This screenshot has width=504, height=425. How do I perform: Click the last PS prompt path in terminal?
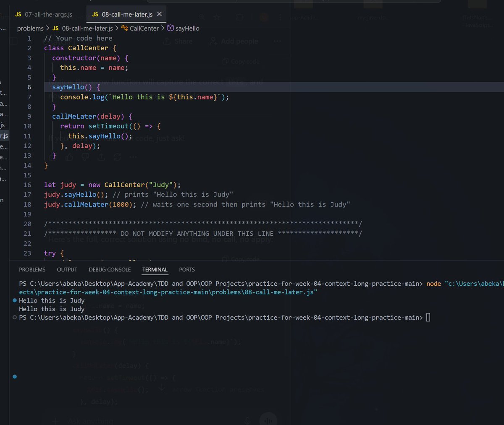tap(221, 318)
